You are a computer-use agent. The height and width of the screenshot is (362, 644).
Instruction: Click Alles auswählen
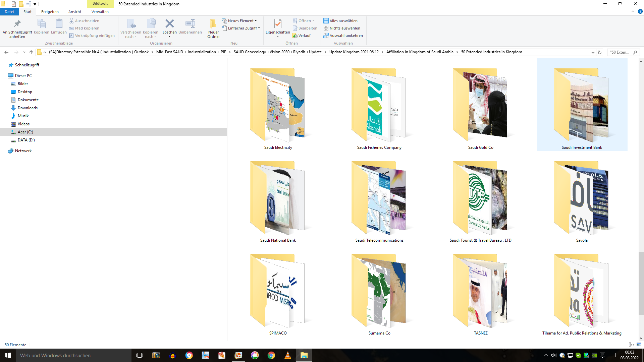click(340, 21)
